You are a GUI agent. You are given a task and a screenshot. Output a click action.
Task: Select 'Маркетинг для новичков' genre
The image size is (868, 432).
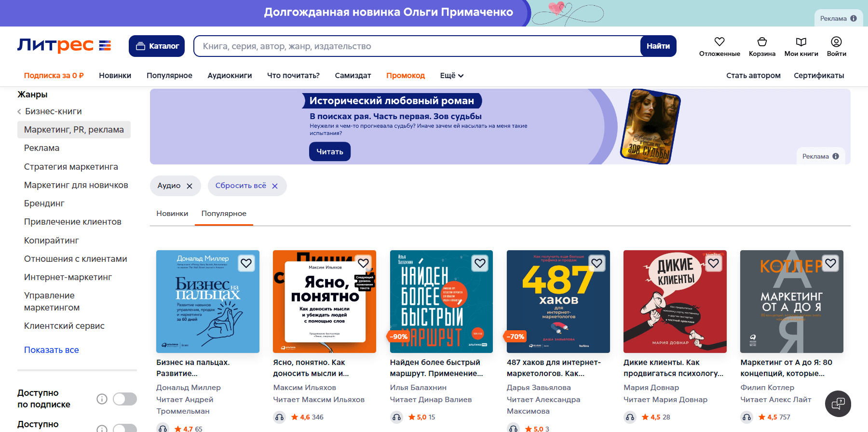coord(76,185)
